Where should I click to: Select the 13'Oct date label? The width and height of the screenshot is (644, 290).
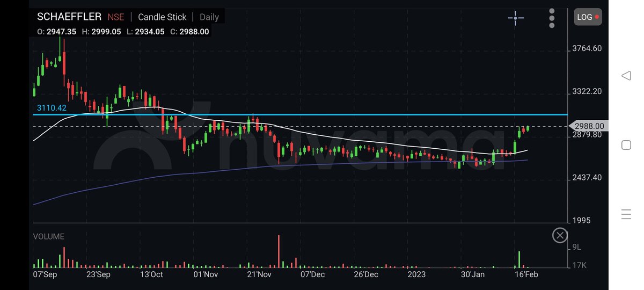151,274
